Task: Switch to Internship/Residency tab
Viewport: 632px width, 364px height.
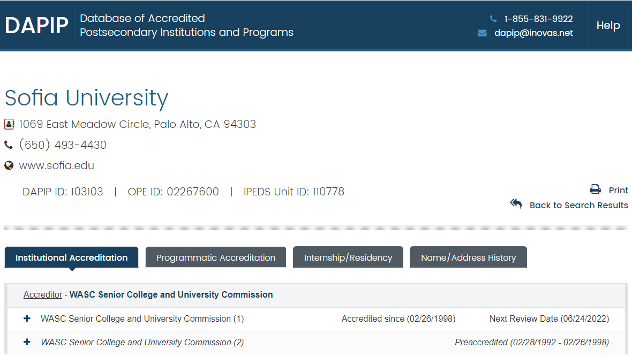Action: 348,257
